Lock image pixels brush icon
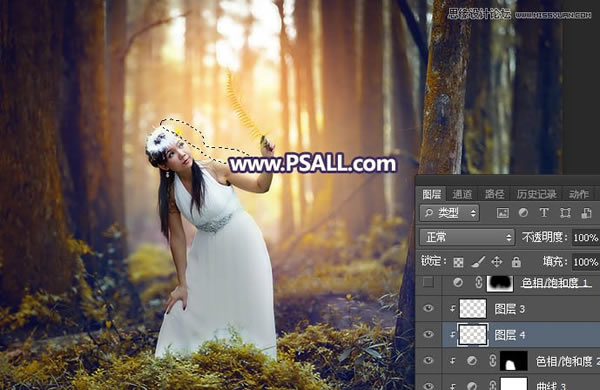Viewport: 600px width, 390px height. coord(478,262)
